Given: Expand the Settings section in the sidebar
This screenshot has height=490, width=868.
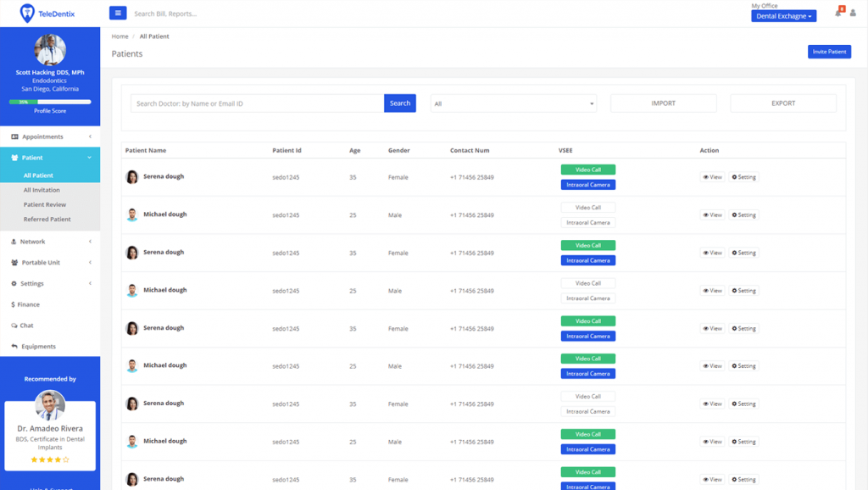Looking at the screenshot, I should pos(47,283).
